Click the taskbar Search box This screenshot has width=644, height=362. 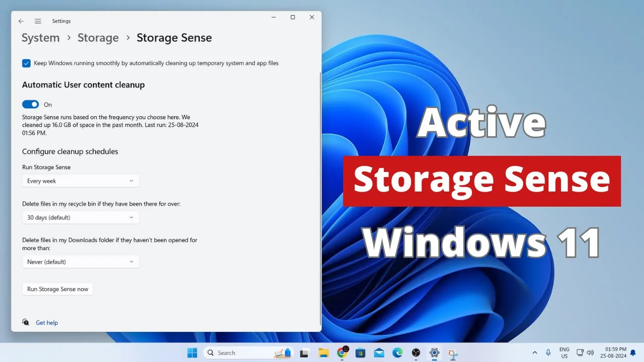[x=248, y=353]
